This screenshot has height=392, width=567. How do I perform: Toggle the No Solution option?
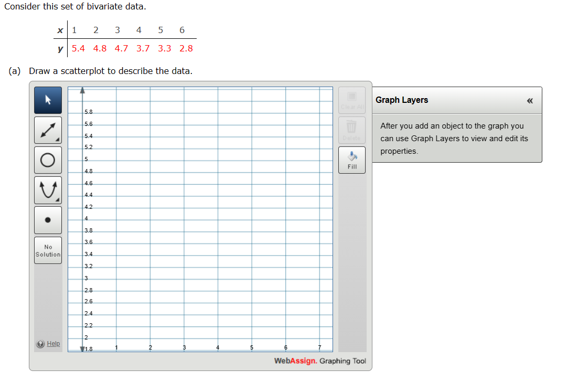(48, 250)
